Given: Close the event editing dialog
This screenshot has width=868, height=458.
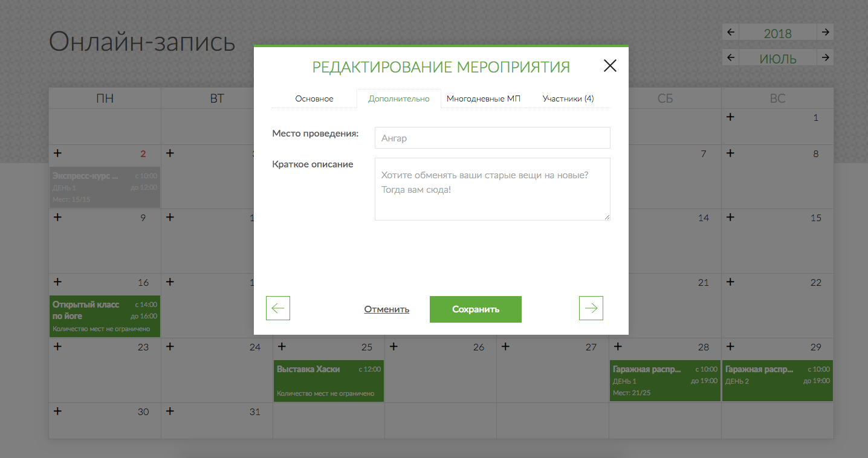Looking at the screenshot, I should coord(610,66).
